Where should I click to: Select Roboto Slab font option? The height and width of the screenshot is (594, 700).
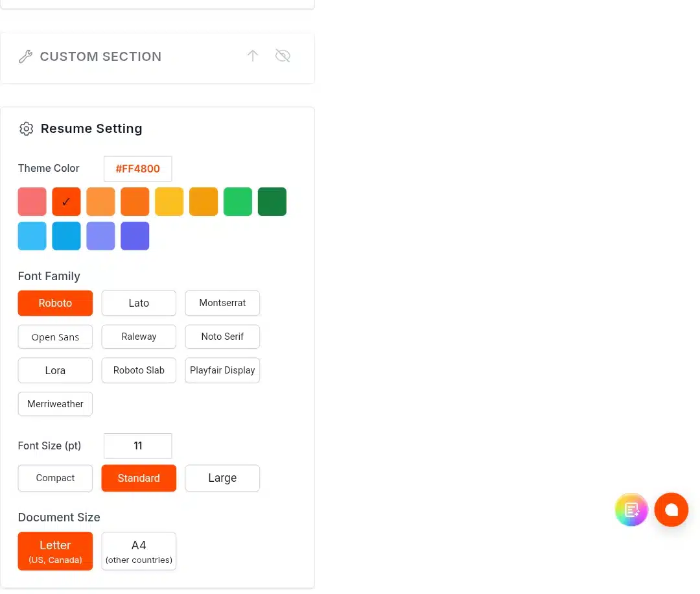click(x=139, y=370)
